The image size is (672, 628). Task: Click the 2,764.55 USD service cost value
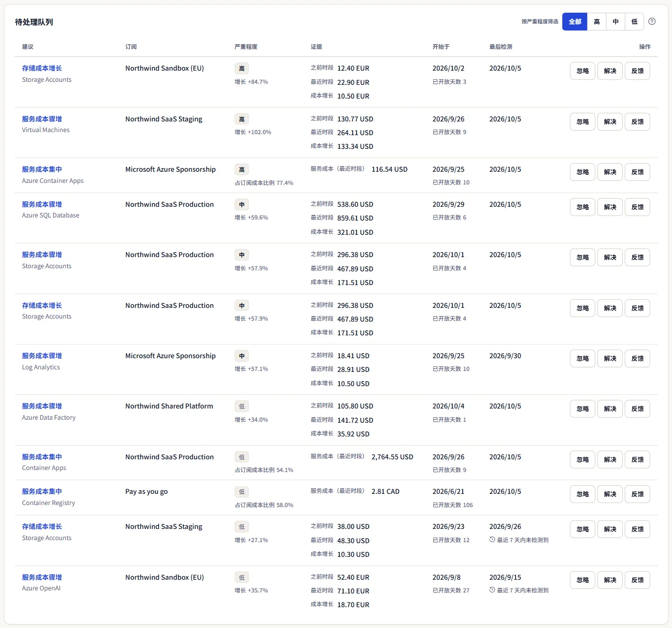tap(392, 457)
